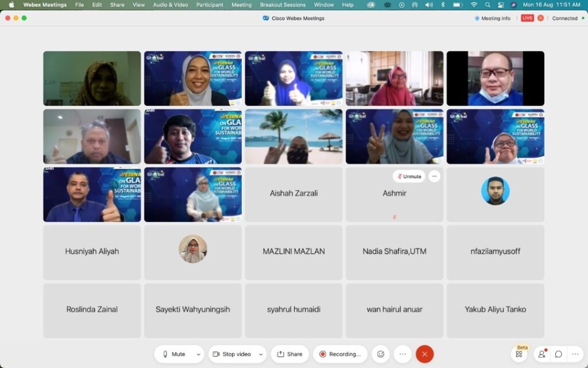Click the Connected status text
This screenshot has height=368, width=588.
click(x=565, y=18)
